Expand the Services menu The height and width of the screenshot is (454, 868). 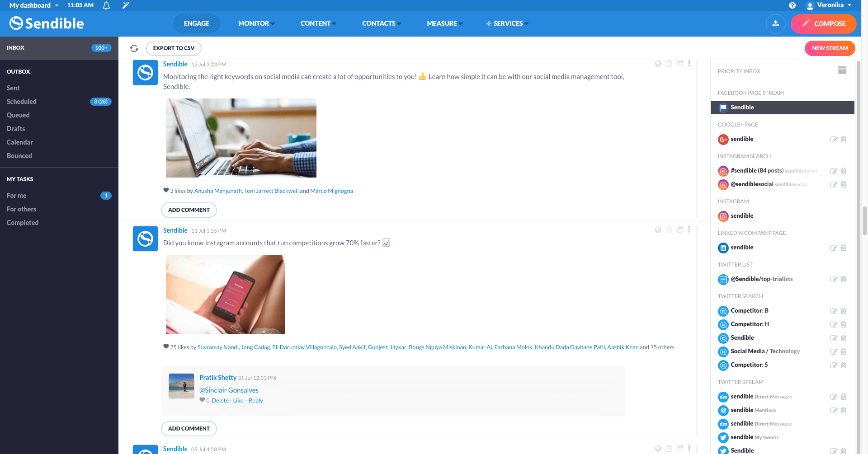[x=507, y=23]
